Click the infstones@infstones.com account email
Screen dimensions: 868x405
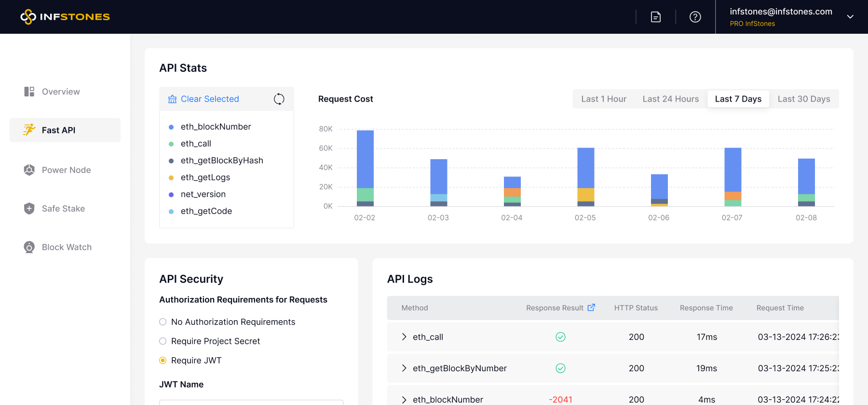[x=781, y=12]
